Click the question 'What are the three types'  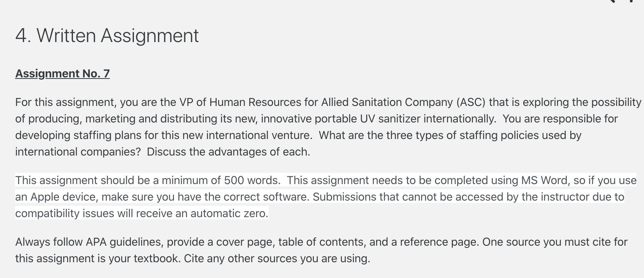coord(381,135)
